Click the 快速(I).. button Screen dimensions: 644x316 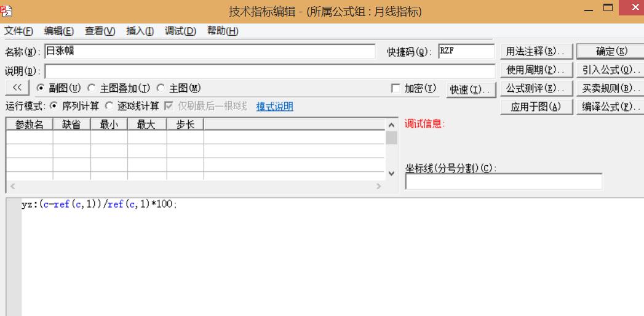click(x=471, y=90)
